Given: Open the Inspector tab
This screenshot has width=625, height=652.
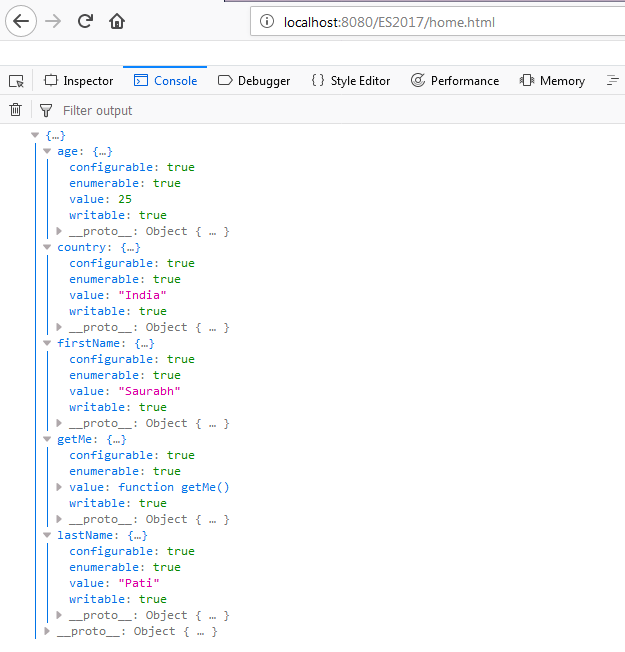Looking at the screenshot, I should [79, 81].
